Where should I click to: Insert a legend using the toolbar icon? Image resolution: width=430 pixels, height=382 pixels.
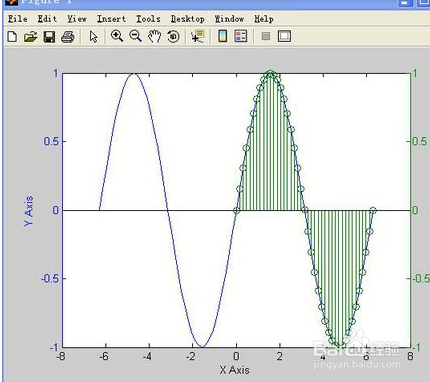[x=241, y=36]
